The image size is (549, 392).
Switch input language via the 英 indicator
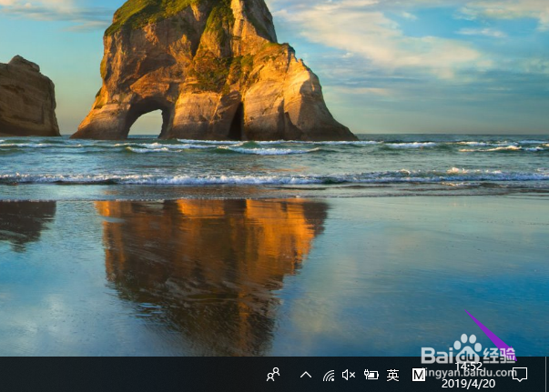392,376
